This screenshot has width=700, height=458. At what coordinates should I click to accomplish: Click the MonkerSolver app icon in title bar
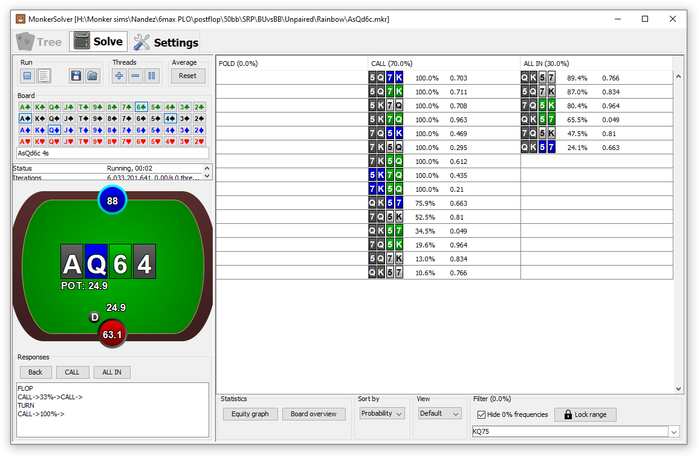(21, 19)
